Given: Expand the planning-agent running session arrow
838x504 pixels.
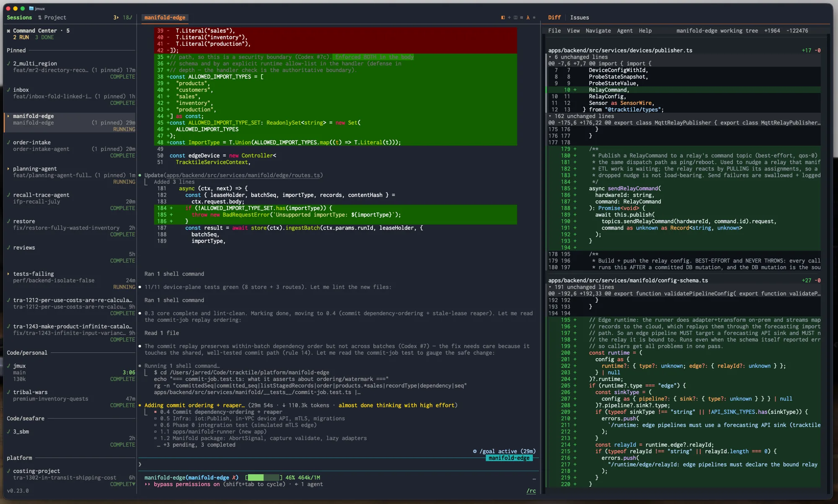Looking at the screenshot, I should (8, 169).
